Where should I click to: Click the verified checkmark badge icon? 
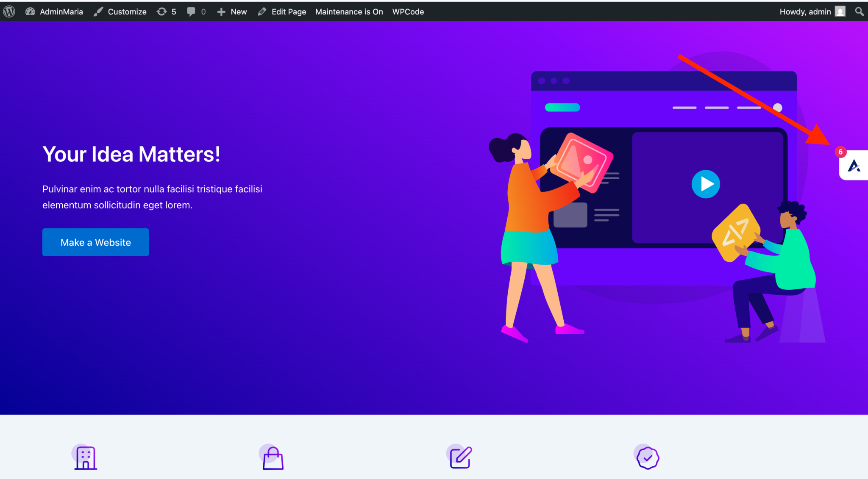point(648,457)
